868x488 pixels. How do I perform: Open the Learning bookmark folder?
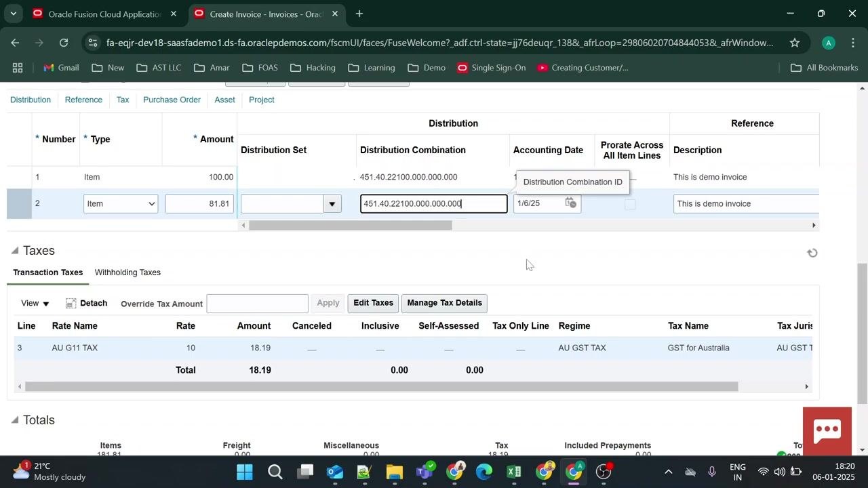(372, 68)
